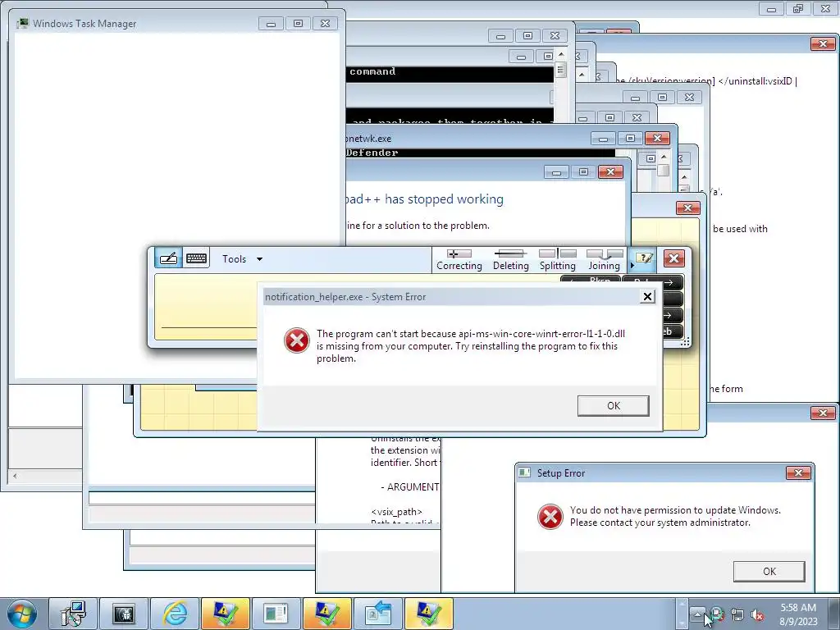This screenshot has height=630, width=840.
Task: Click the Tablet Input Panel resize grip
Action: [685, 342]
